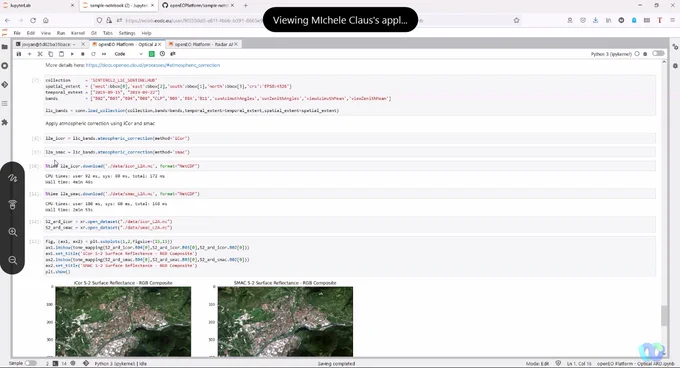Viewport: 680px width, 368px height.
Task: Click the vertical notebook scrollbar thumb
Action: [x=664, y=316]
